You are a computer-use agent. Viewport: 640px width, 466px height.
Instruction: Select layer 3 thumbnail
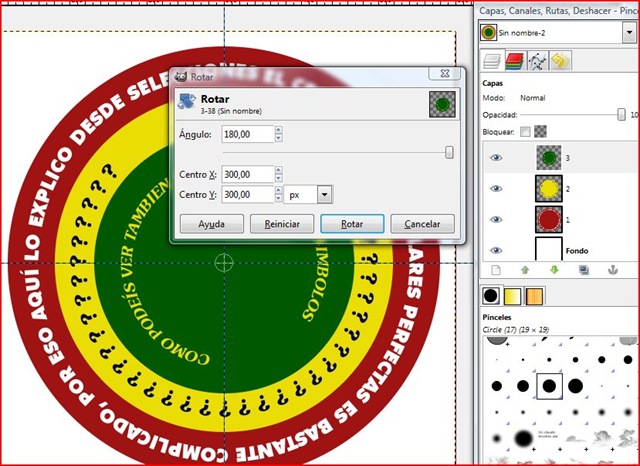pyautogui.click(x=549, y=158)
